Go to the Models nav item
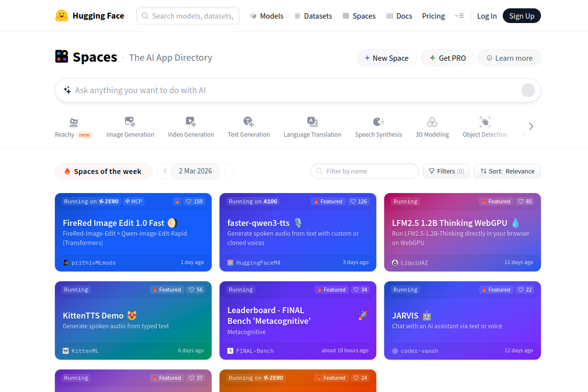588x392 pixels. (x=267, y=16)
